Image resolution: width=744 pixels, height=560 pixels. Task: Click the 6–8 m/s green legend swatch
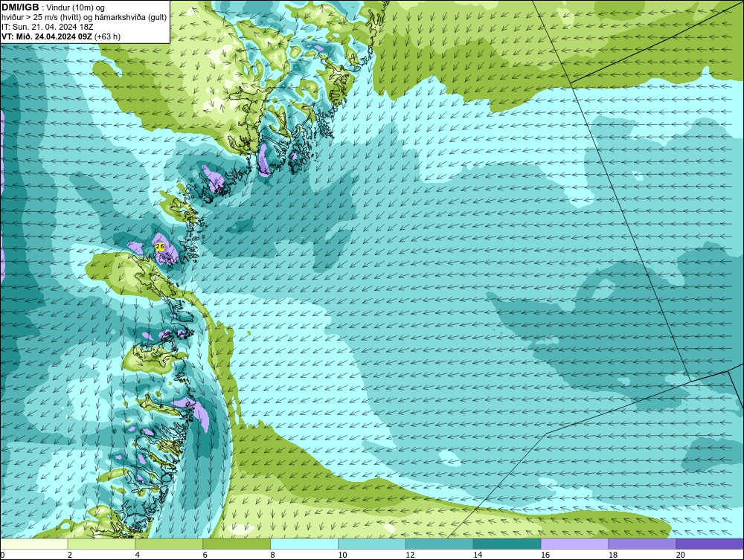point(237,544)
